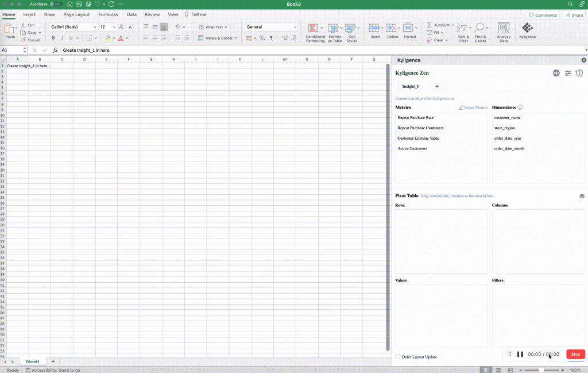
Task: Switch to Page Layout view in status bar
Action: point(498,370)
